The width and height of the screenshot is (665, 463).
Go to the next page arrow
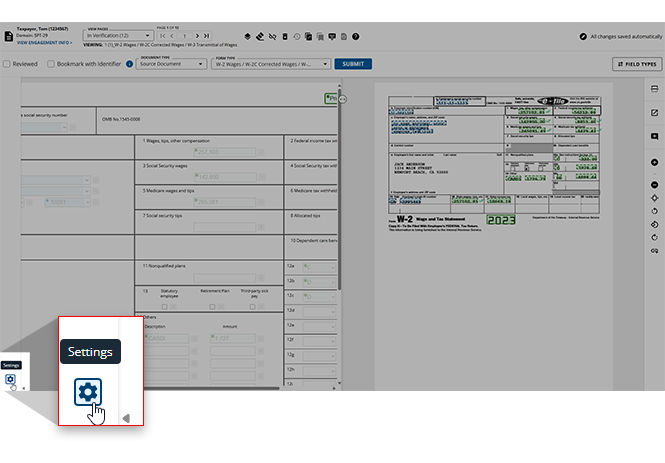pos(197,36)
